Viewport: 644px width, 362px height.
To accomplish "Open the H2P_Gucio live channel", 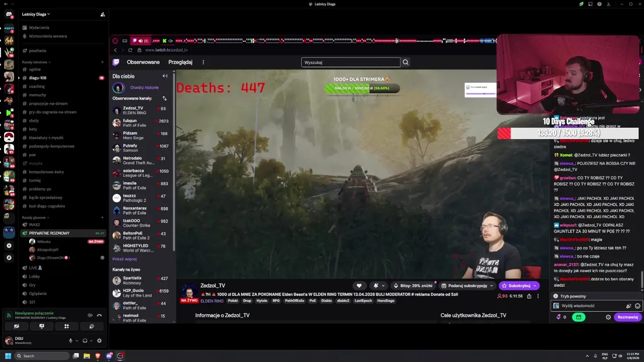I will click(140, 293).
